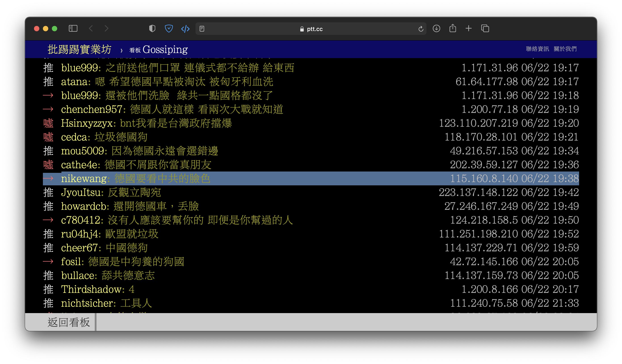Open a new tab with the plus icon
Image resolution: width=622 pixels, height=364 pixels.
469,29
